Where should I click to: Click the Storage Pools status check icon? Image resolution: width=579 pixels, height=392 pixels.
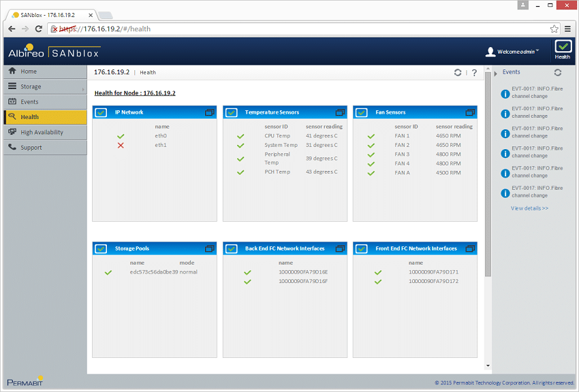[x=101, y=249]
